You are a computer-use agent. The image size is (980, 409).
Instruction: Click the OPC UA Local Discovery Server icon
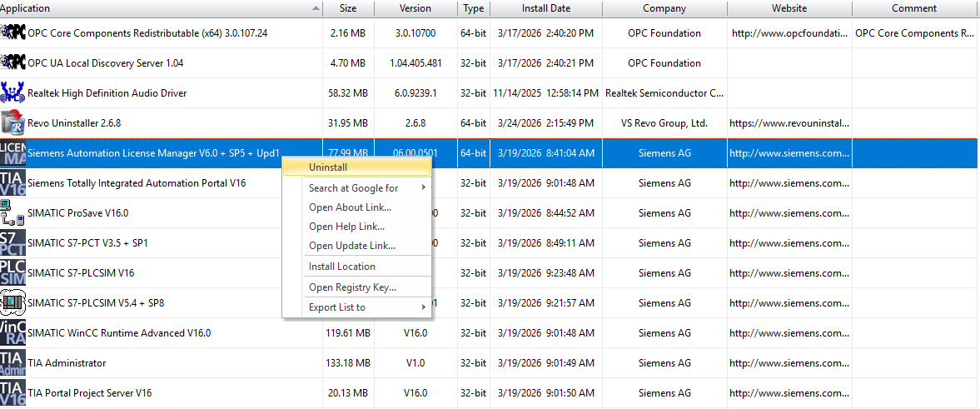(x=13, y=63)
